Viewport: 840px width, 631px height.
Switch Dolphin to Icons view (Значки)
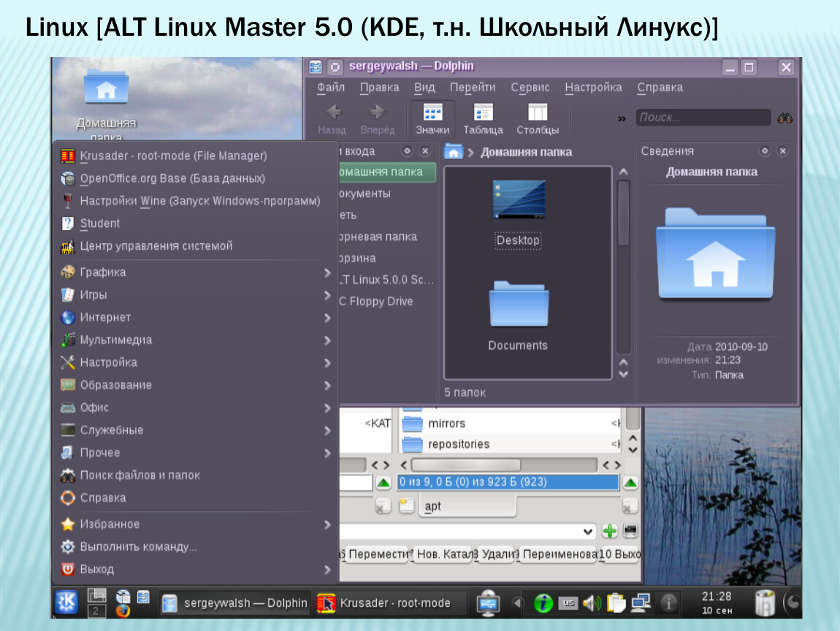pyautogui.click(x=433, y=118)
